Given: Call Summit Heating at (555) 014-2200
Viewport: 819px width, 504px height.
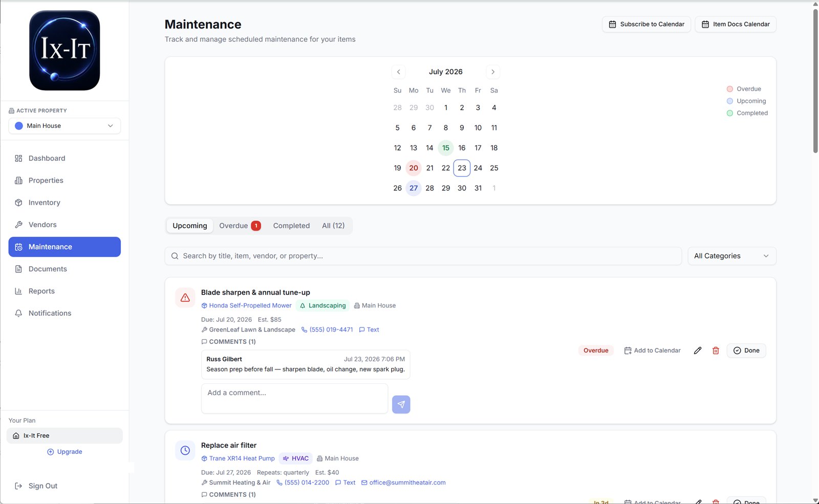Looking at the screenshot, I should (x=303, y=483).
